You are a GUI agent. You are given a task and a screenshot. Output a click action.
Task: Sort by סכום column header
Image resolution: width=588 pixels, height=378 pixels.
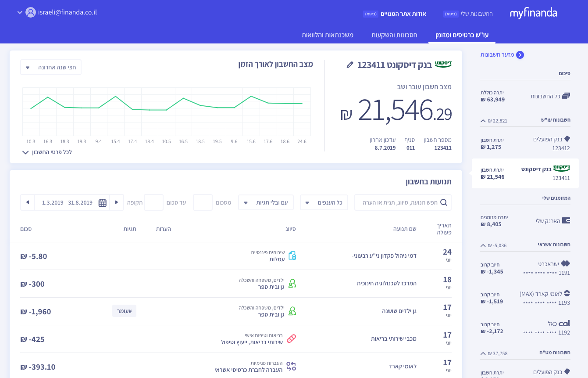(26, 229)
